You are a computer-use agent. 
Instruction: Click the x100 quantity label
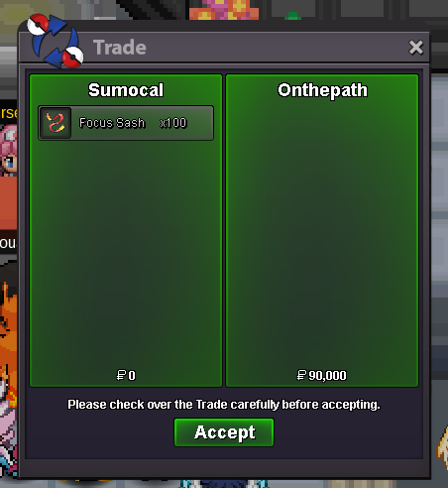pyautogui.click(x=173, y=123)
